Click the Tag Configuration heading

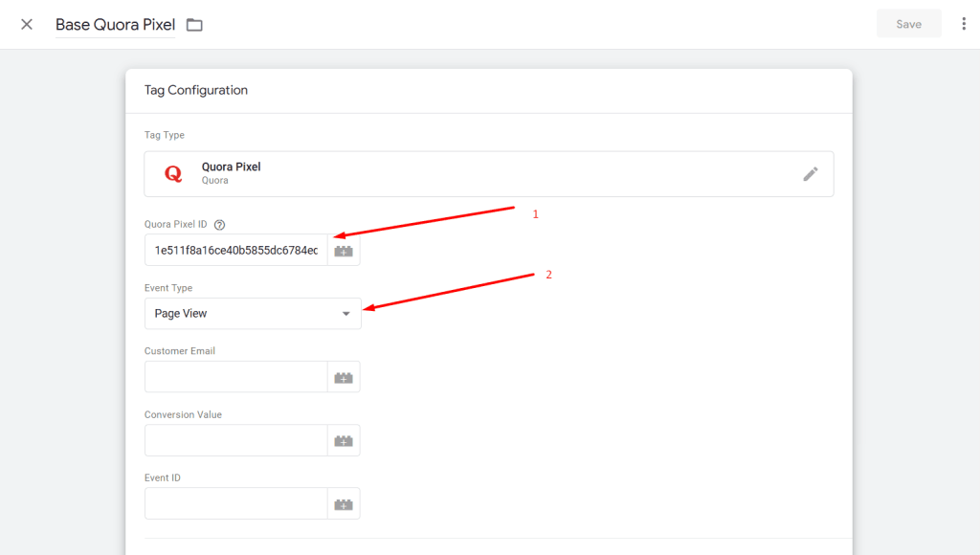pos(195,89)
